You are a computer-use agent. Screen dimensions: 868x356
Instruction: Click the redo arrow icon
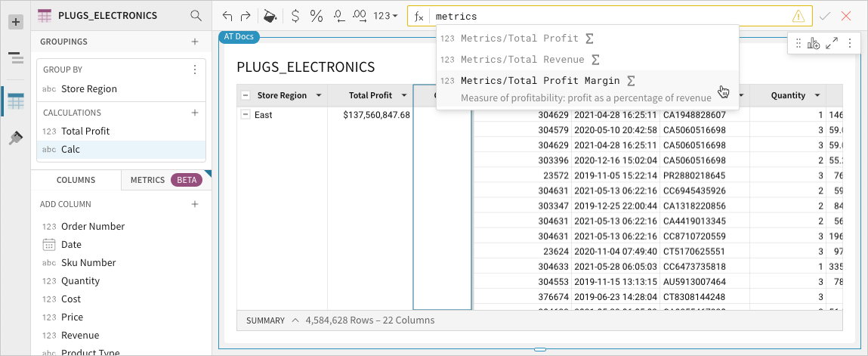point(245,16)
